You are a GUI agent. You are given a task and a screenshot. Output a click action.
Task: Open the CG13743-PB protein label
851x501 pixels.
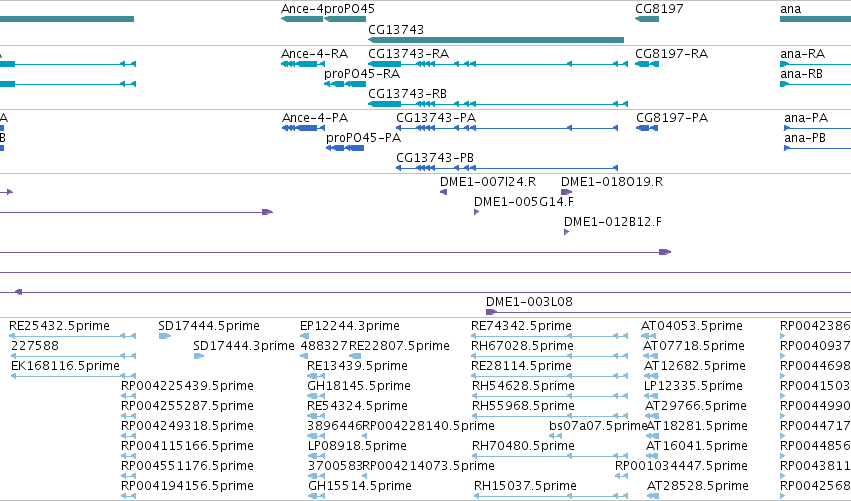[x=435, y=158]
